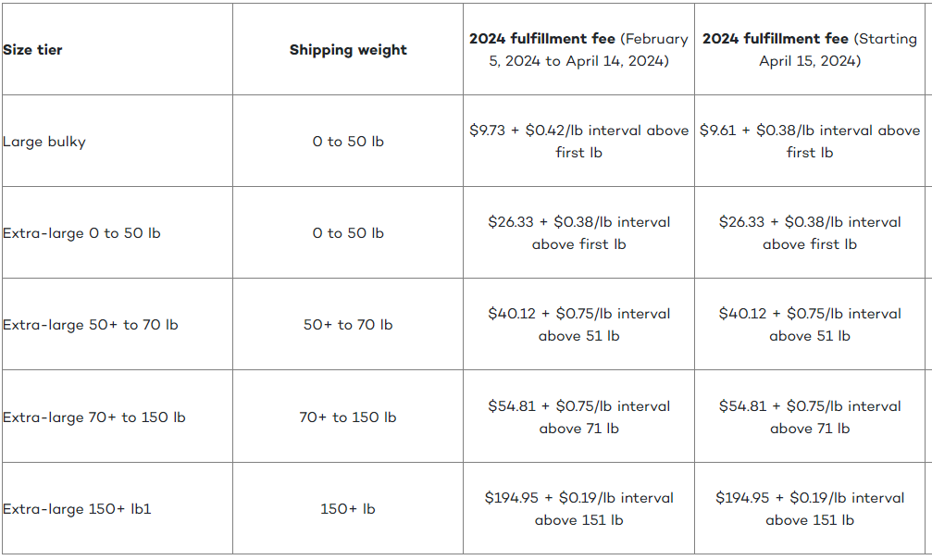
Task: Click the April $54.81 + $0.75/lb fee cell
Action: [810, 417]
